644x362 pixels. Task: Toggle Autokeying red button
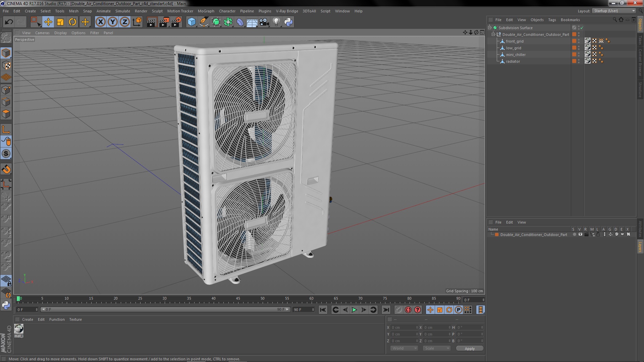pyautogui.click(x=408, y=310)
